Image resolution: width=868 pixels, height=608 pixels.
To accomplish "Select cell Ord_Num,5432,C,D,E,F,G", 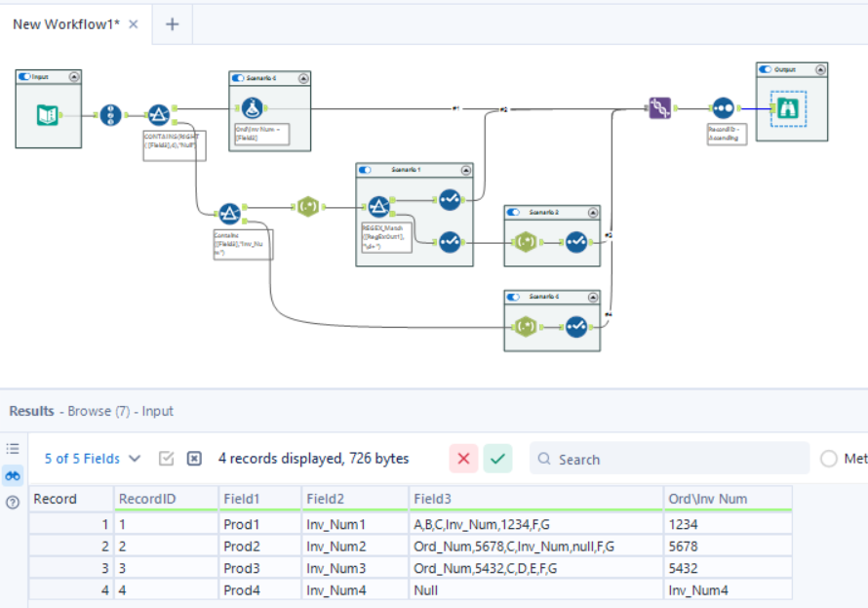I will click(x=536, y=568).
